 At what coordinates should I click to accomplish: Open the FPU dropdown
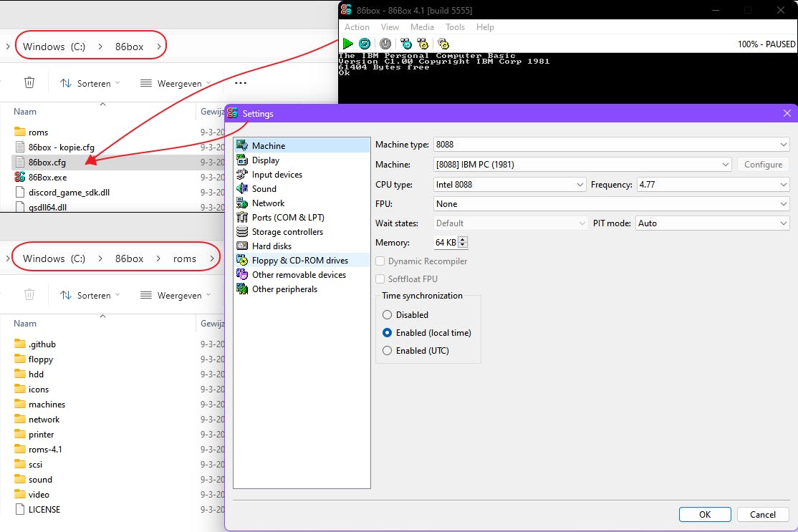611,204
